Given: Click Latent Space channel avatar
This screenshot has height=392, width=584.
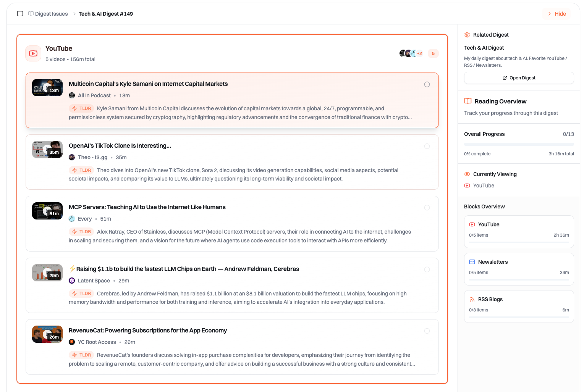Looking at the screenshot, I should [x=72, y=281].
